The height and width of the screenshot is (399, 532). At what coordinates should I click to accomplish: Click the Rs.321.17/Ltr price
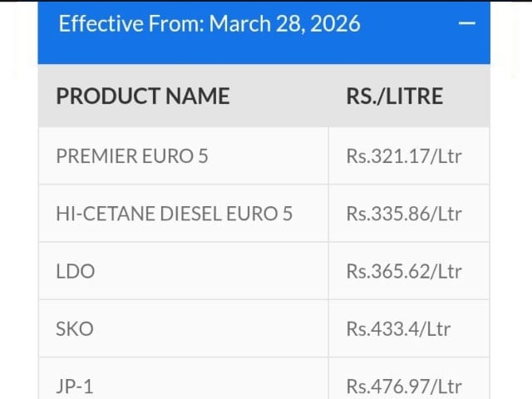(x=404, y=155)
